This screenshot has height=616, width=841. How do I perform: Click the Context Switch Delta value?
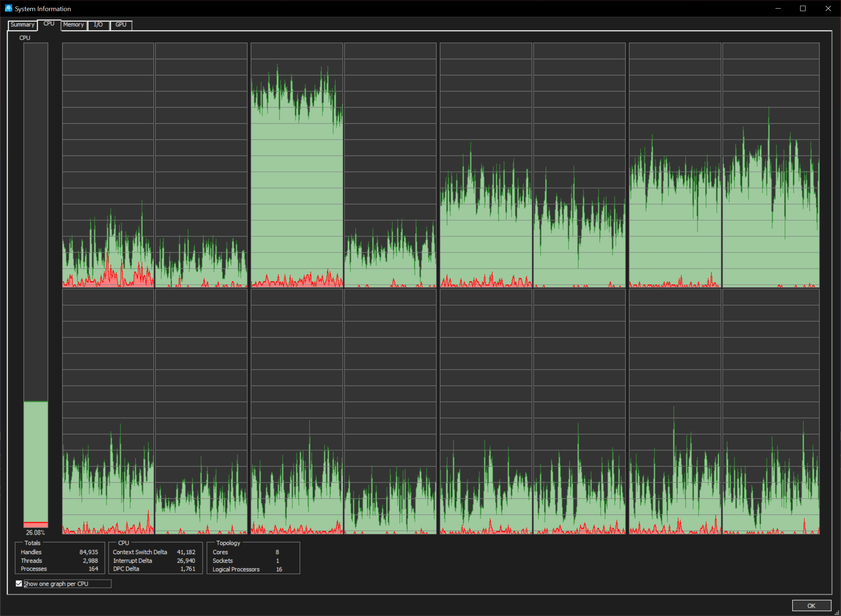[186, 552]
